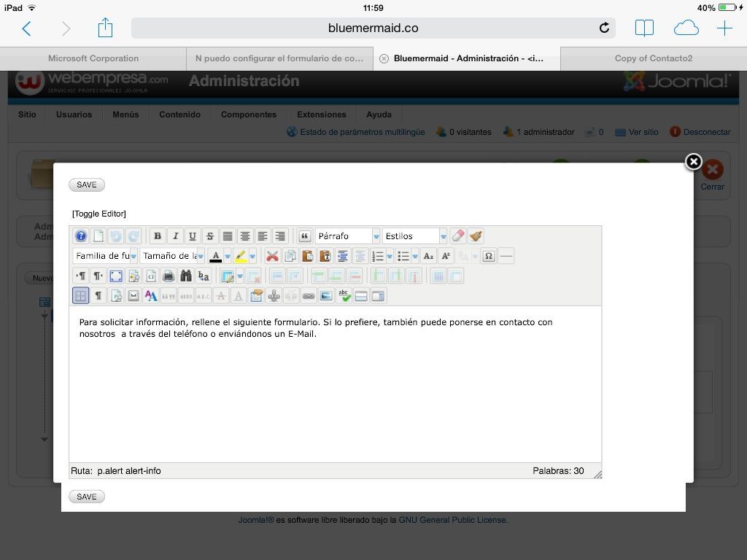The width and height of the screenshot is (747, 560).
Task: Toggle the visual aid guidelines button
Action: coord(81,296)
